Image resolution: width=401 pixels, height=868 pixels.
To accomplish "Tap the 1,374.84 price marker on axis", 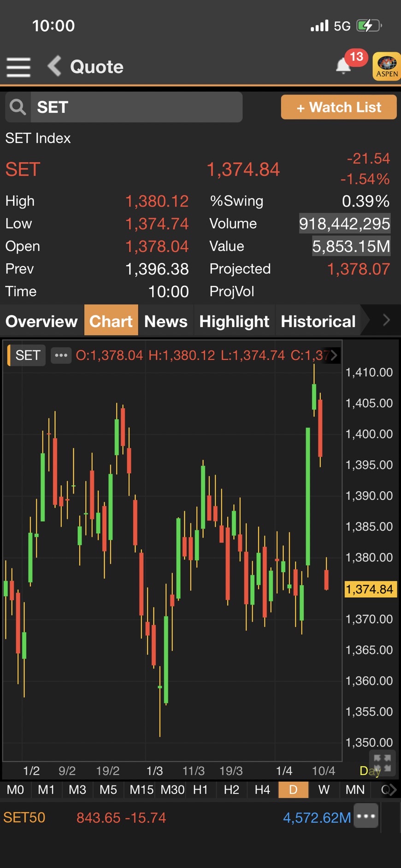I will point(370,589).
